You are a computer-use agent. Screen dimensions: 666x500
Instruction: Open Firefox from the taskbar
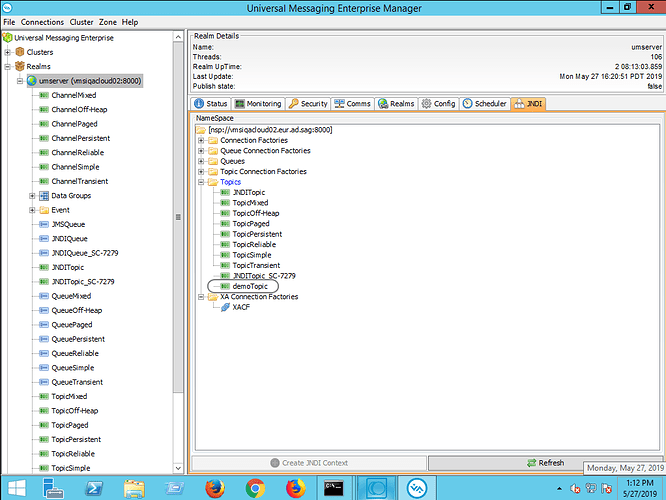215,488
